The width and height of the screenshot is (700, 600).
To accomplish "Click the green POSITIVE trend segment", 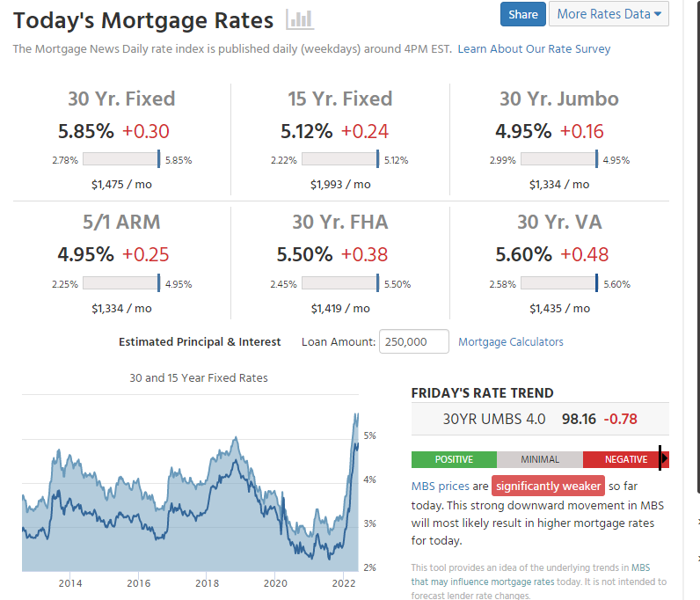I will click(454, 459).
